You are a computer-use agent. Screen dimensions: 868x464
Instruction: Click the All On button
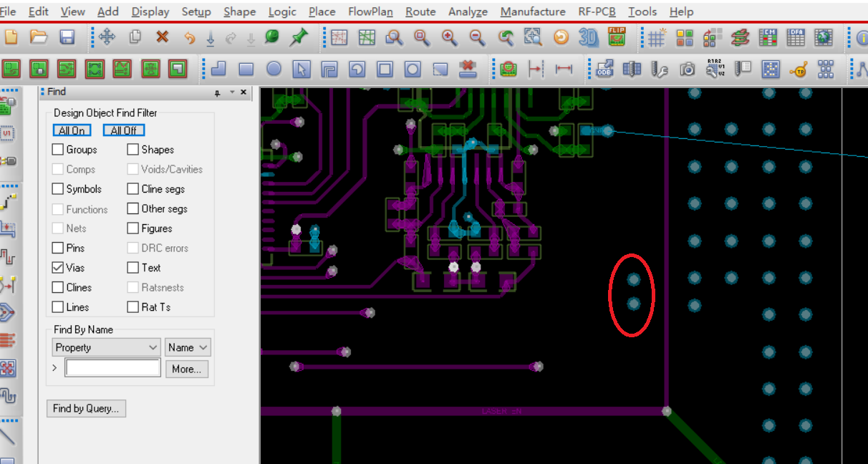tap(72, 130)
